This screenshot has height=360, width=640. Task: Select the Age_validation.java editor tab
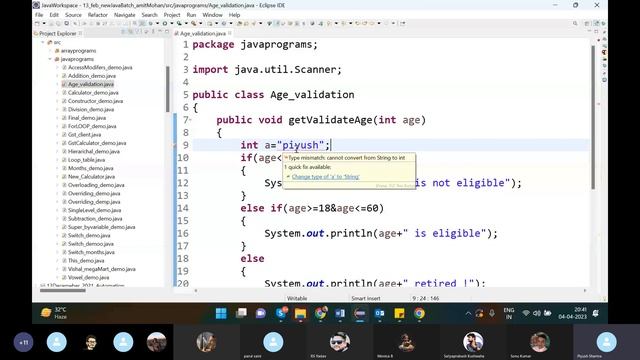tap(202, 33)
